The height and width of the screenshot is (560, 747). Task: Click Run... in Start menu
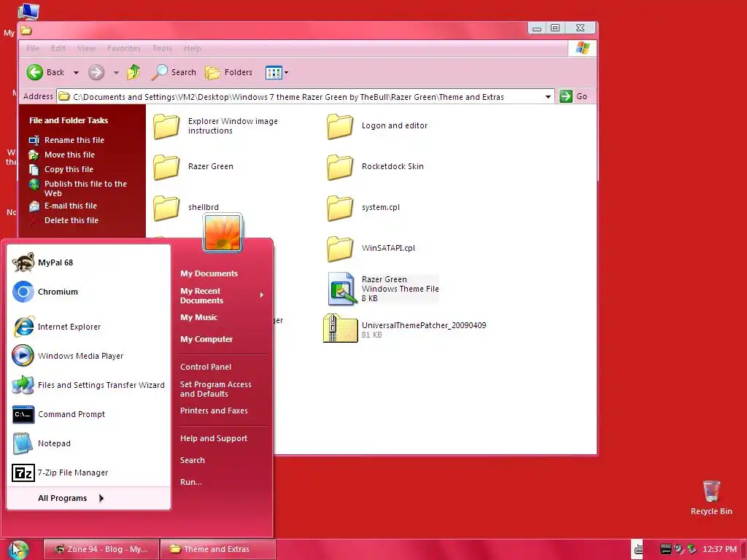tap(191, 483)
